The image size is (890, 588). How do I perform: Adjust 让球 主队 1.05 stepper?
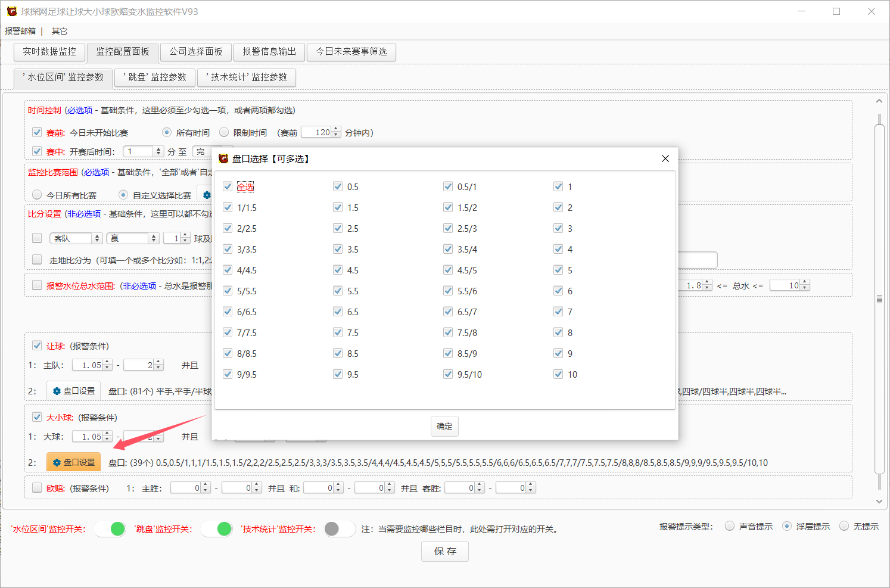107,365
